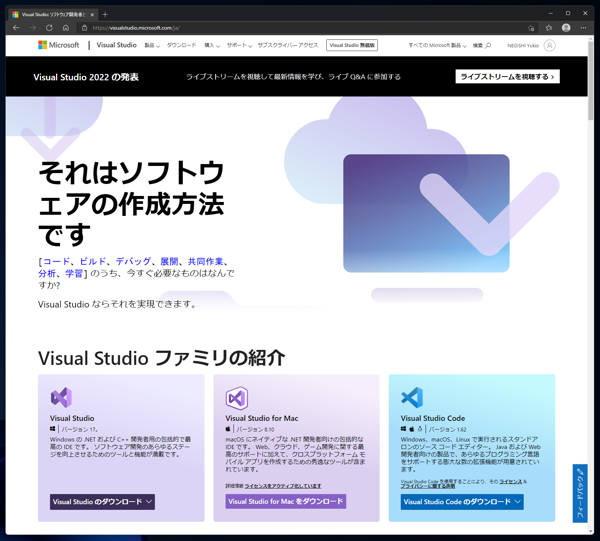Click the コード link

tap(57, 261)
